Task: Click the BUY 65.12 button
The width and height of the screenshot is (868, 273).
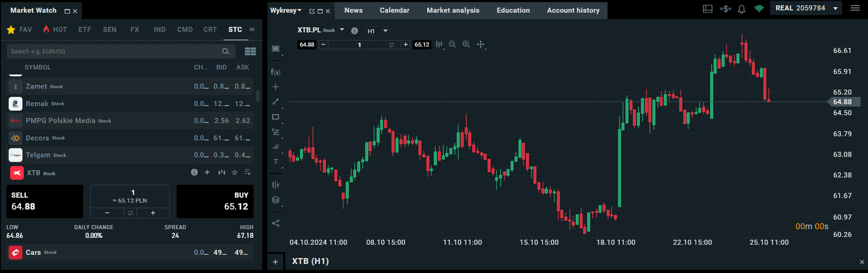Action: 215,201
